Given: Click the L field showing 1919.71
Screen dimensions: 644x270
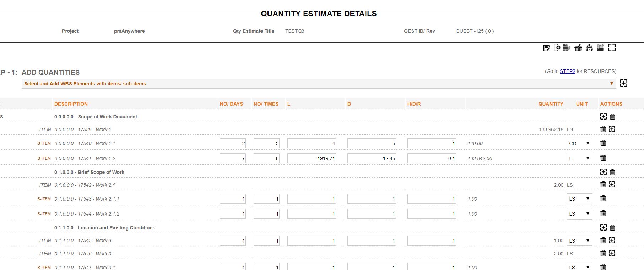Looking at the screenshot, I should click(312, 158).
